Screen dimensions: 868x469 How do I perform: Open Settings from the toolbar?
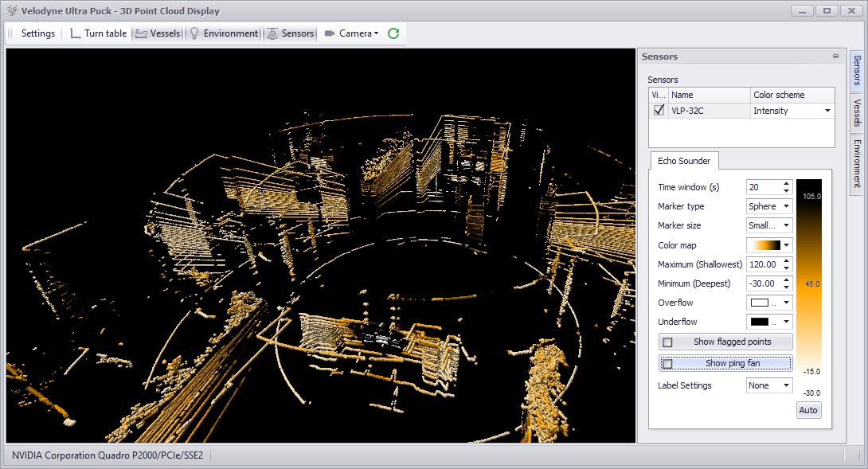tap(38, 33)
